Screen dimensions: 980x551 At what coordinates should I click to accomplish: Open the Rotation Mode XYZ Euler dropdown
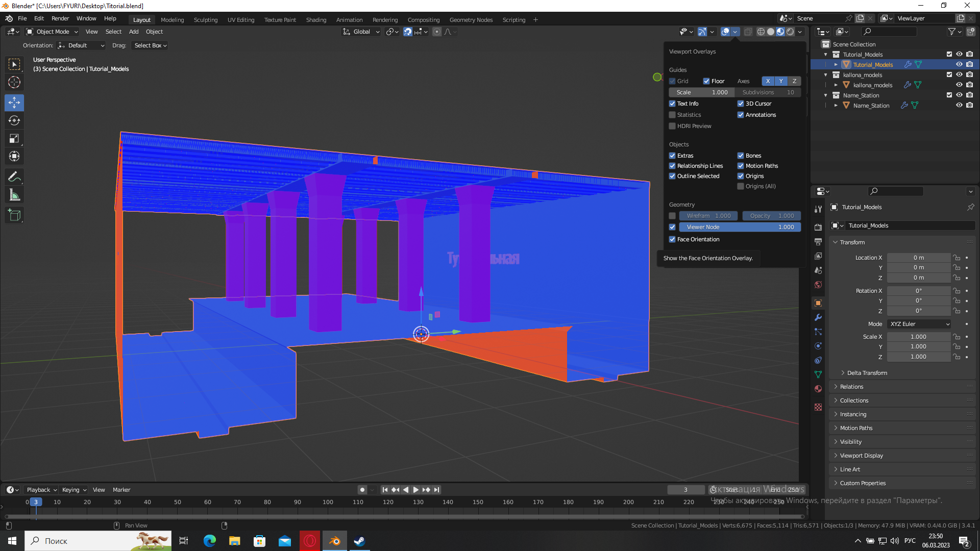coord(919,324)
